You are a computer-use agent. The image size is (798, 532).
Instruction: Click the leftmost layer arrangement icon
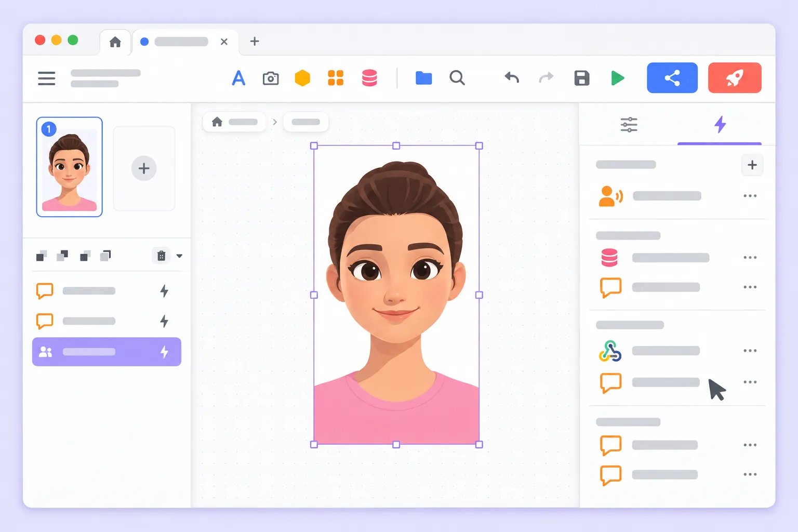click(42, 256)
